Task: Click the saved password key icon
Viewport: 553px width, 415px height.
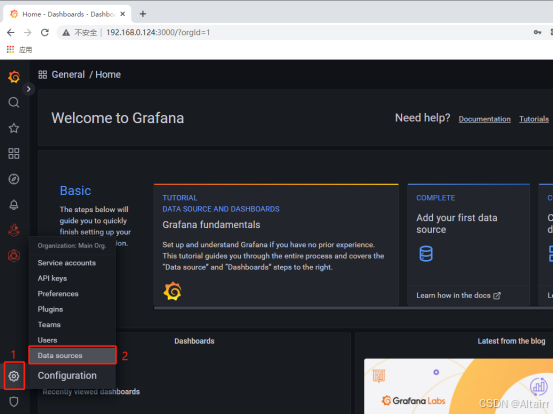Action: click(x=537, y=32)
